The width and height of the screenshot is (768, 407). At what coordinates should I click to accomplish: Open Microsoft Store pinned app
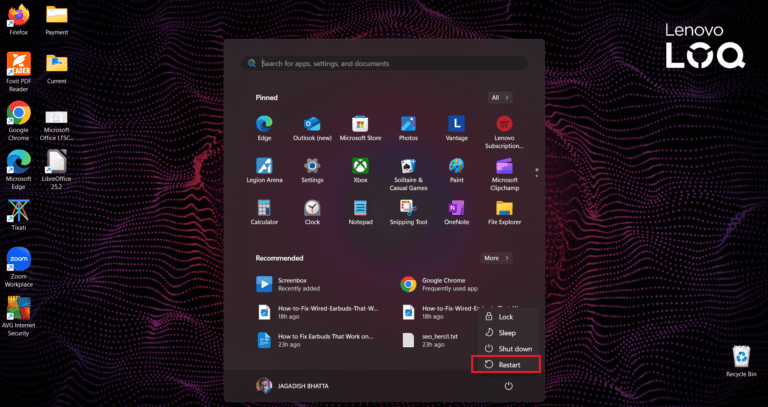(x=360, y=128)
